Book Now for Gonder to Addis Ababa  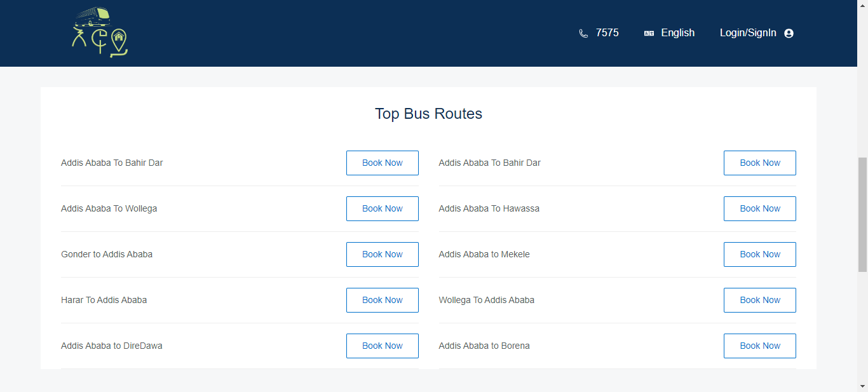coord(382,254)
